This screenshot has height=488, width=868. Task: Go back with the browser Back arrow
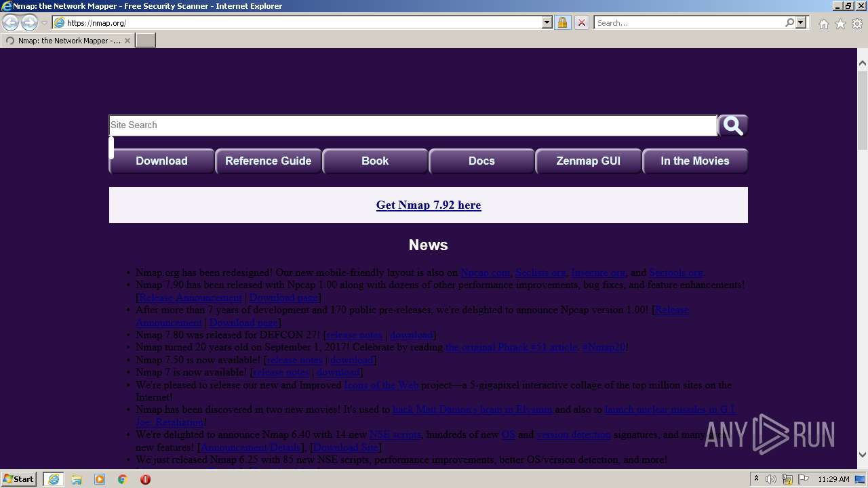(11, 23)
